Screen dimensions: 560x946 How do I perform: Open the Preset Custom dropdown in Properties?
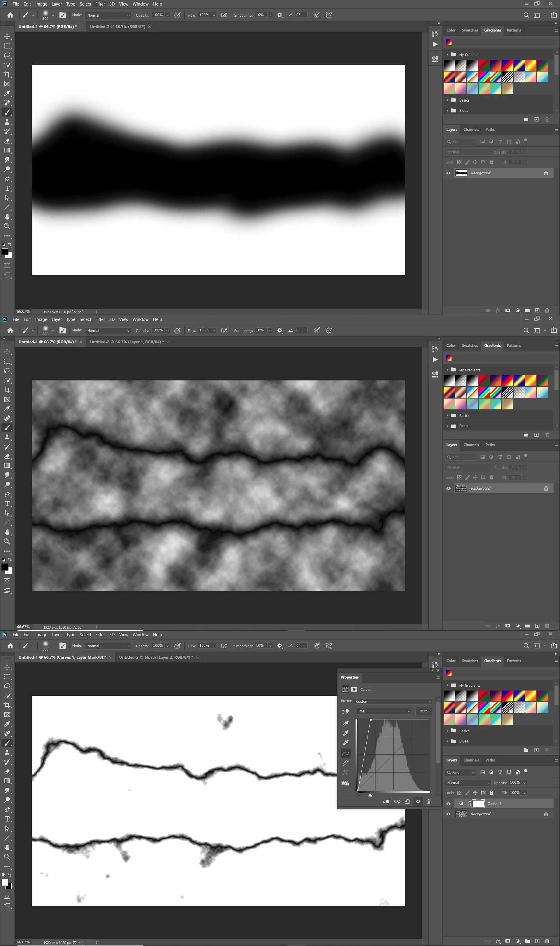click(x=393, y=701)
